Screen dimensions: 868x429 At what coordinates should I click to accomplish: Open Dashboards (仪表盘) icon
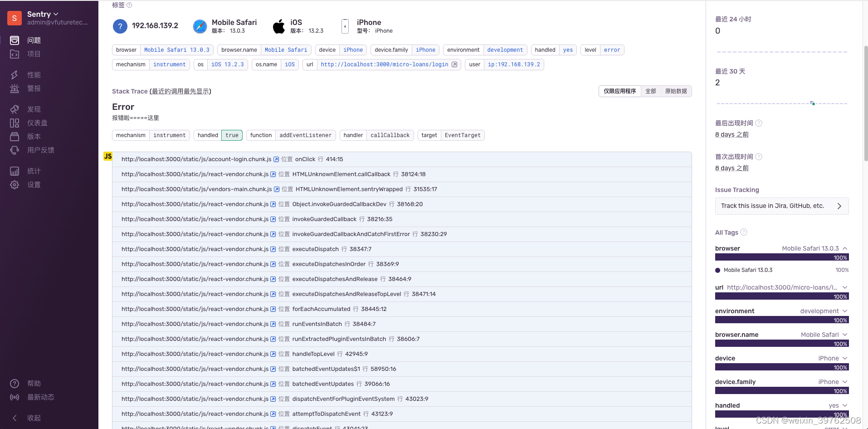(15, 123)
